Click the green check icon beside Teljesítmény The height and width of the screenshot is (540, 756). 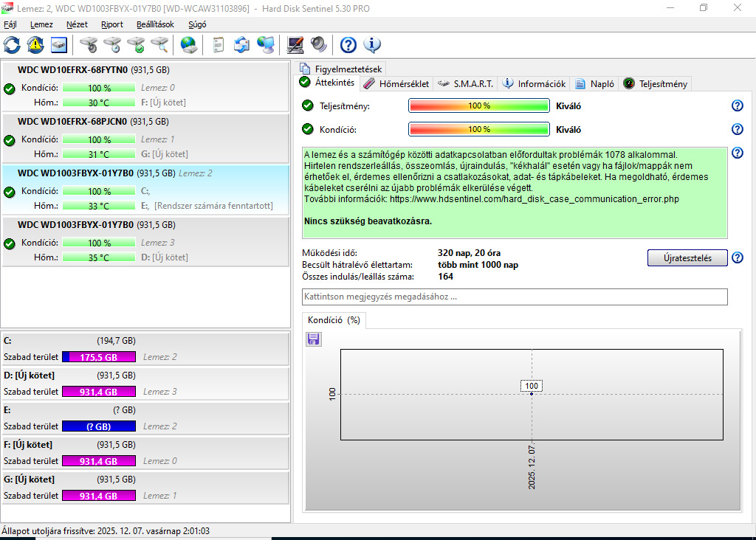pos(308,105)
